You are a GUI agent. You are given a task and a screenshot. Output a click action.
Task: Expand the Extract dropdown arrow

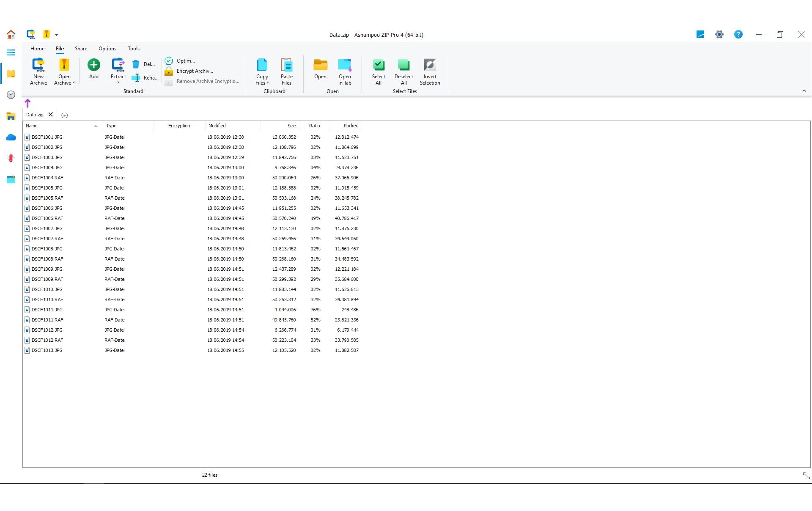point(118,82)
